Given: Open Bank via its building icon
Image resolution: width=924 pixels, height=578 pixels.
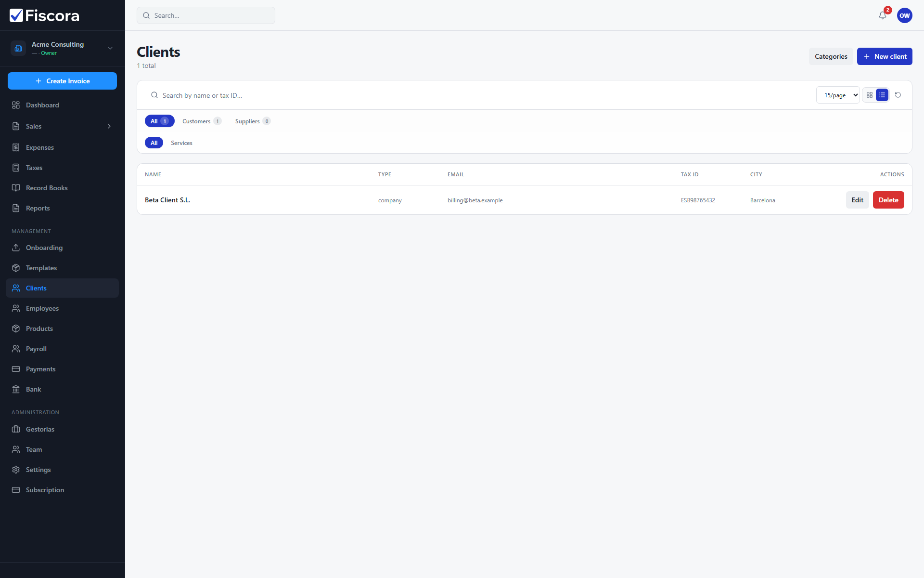Looking at the screenshot, I should click(x=16, y=389).
